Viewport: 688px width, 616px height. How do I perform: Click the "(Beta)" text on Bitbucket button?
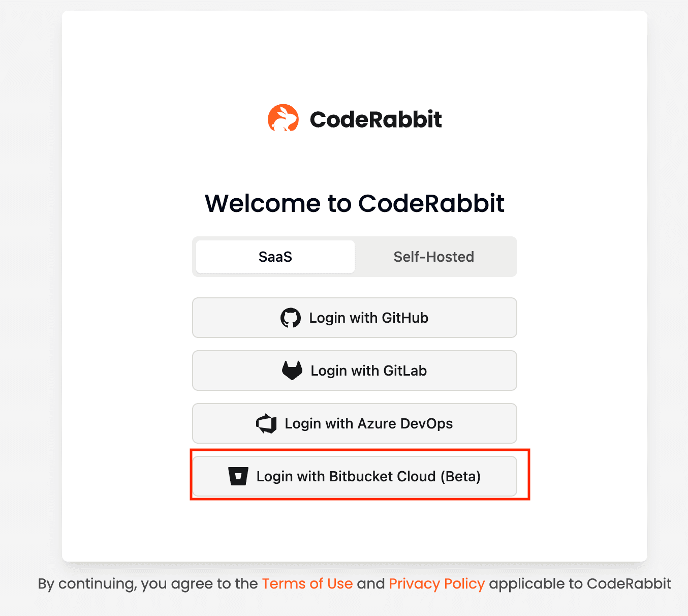click(460, 476)
